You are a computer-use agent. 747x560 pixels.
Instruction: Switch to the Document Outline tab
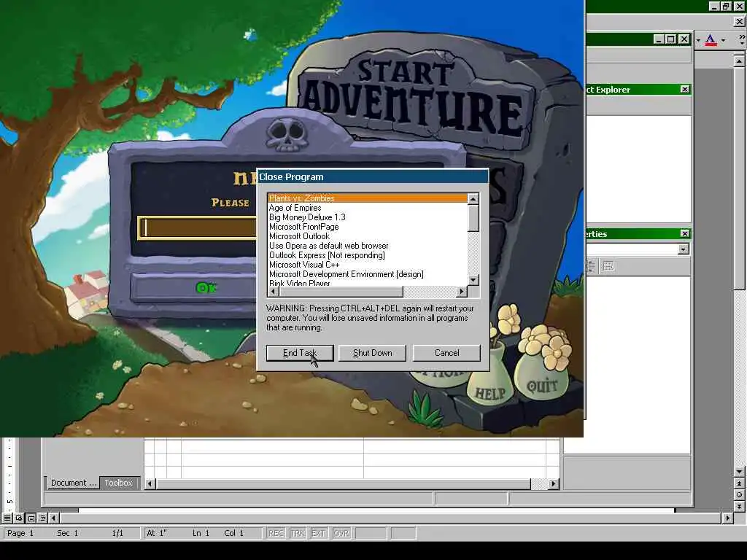(72, 483)
